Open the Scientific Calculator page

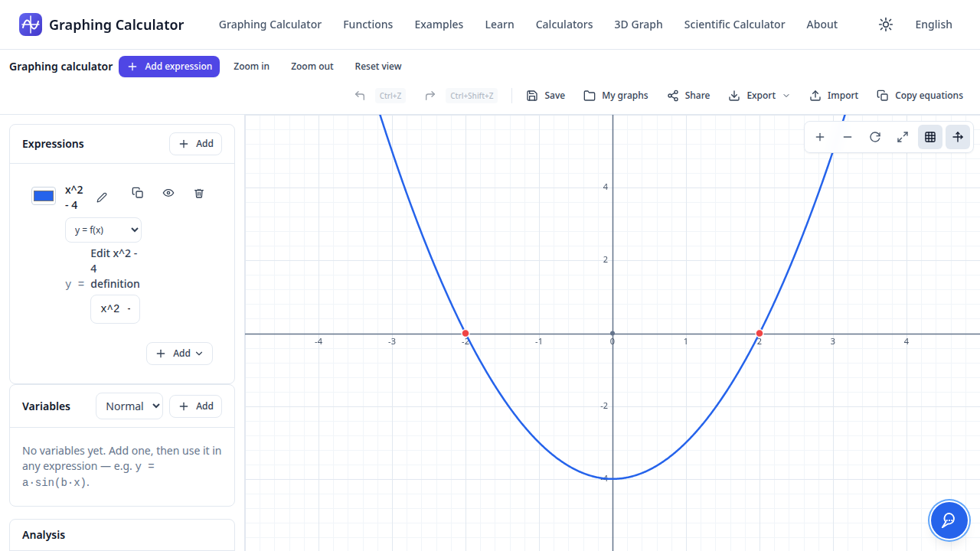(734, 24)
